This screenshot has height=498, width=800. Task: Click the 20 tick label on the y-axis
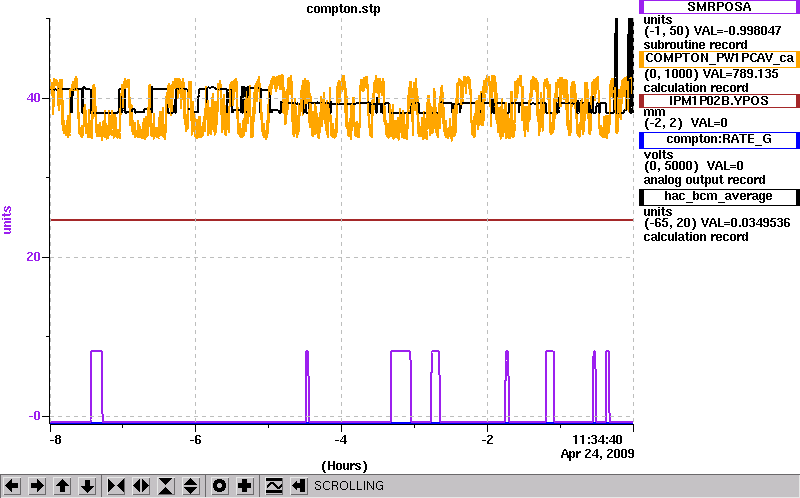click(x=33, y=256)
